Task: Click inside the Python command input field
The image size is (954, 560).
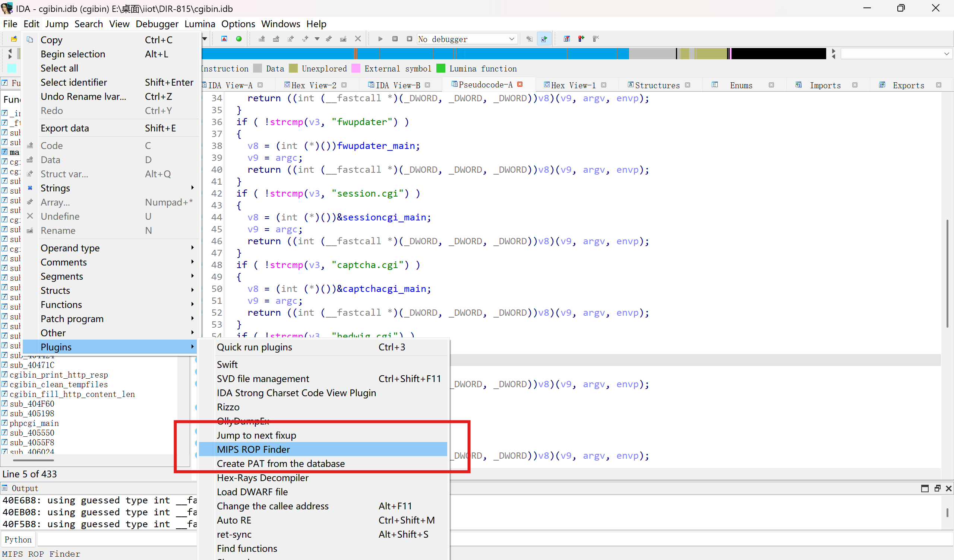Action: coord(117,540)
